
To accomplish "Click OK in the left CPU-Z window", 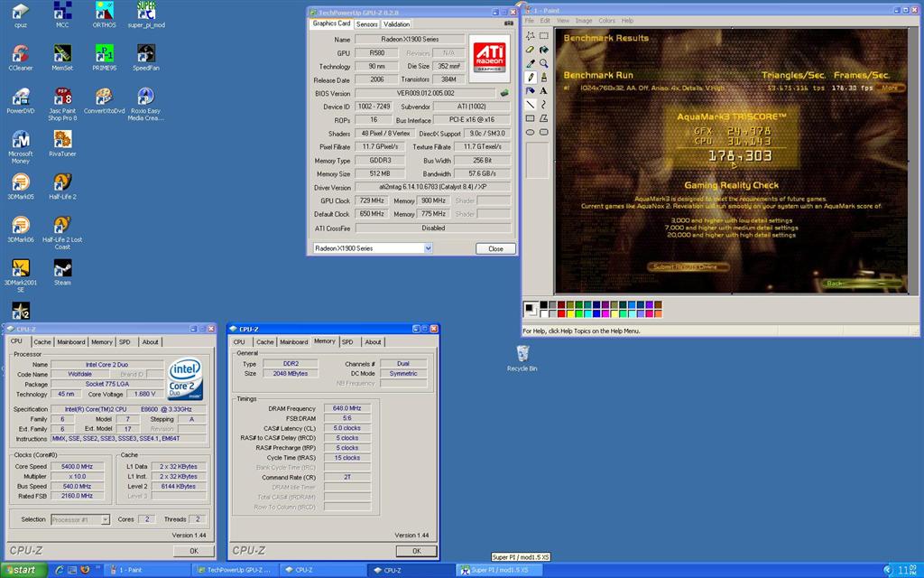I will pyautogui.click(x=194, y=551).
